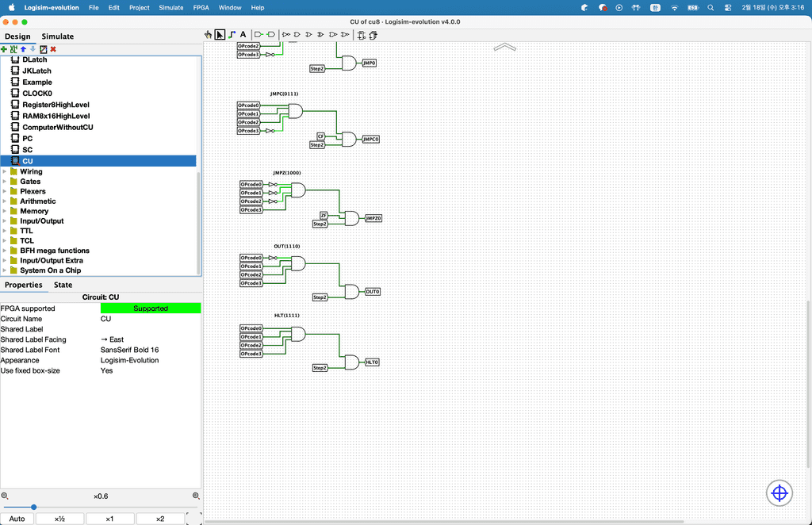Select the Text tool 'A' icon
The width and height of the screenshot is (812, 525).
[243, 35]
